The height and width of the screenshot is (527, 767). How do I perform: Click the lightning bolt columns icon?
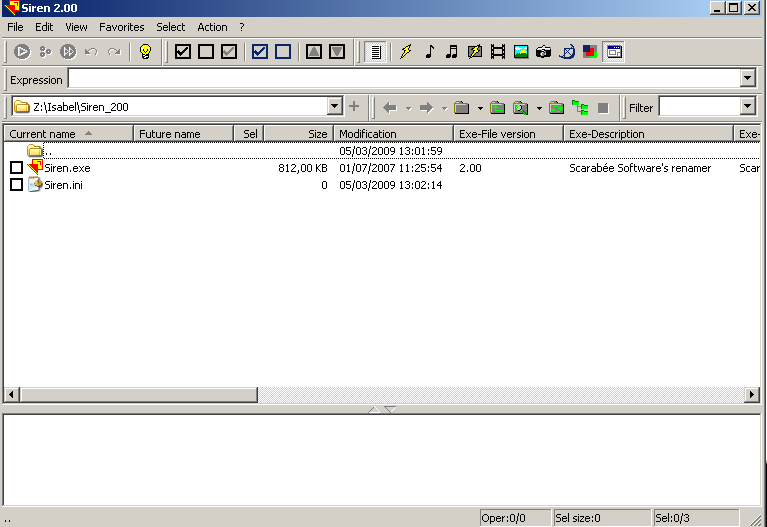406,51
